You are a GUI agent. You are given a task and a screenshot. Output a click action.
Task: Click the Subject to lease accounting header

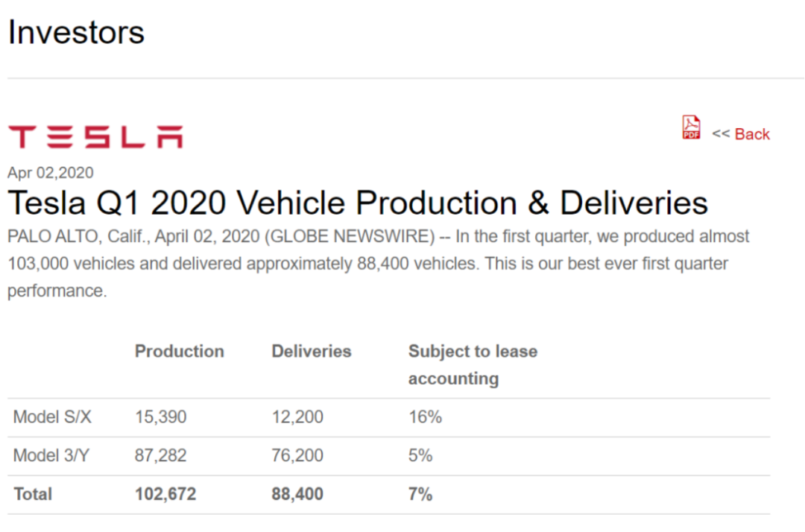point(473,365)
